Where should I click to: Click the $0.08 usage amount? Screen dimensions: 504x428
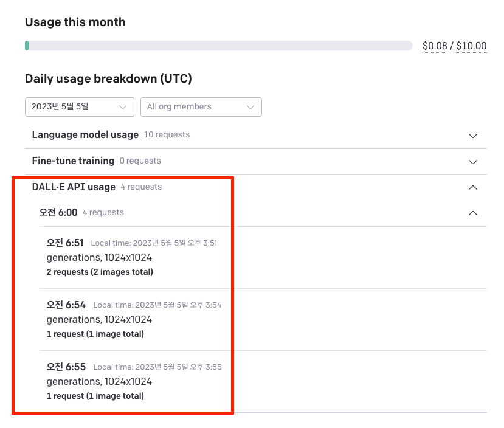click(435, 46)
